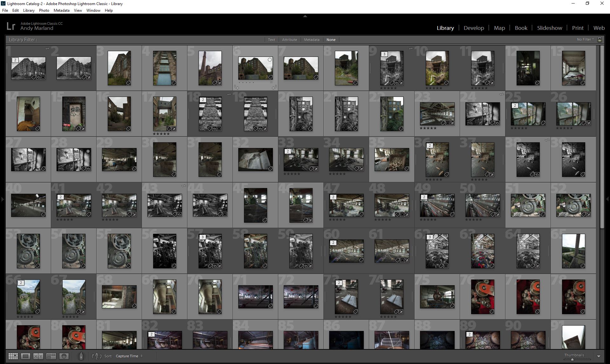Viewport: 610px width, 364px height.
Task: Toggle Attribute filter in Library Filter bar
Action: 289,40
